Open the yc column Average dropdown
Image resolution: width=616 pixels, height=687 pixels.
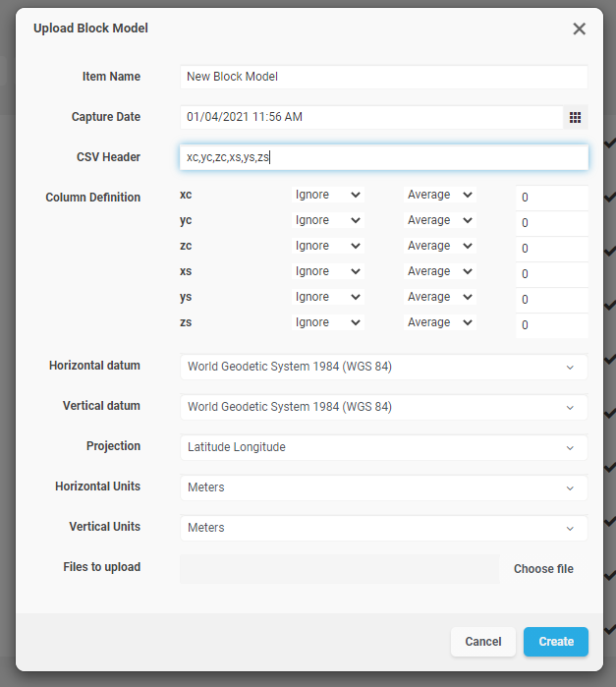440,220
